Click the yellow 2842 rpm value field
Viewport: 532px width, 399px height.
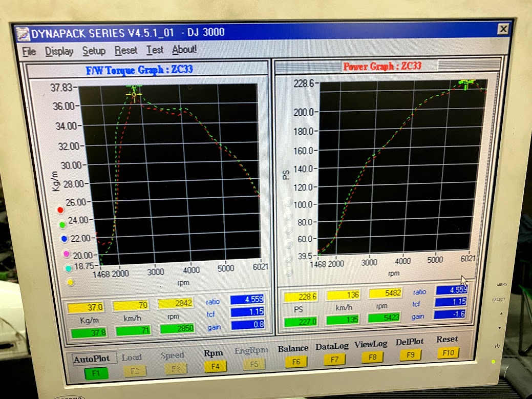176,303
